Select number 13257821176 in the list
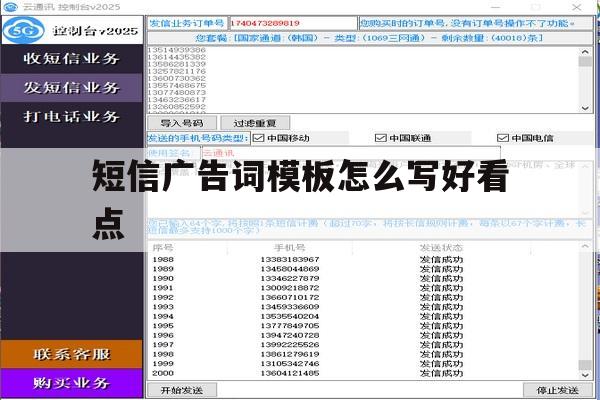This screenshot has height=400, width=600. click(x=176, y=71)
